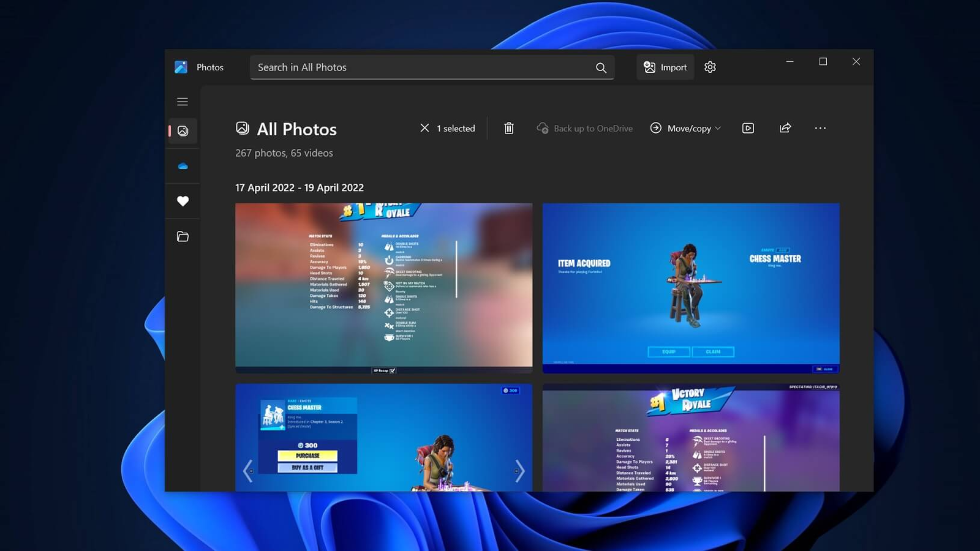
Task: Open the Item Acquired Chess Master thumbnail
Action: tap(691, 288)
